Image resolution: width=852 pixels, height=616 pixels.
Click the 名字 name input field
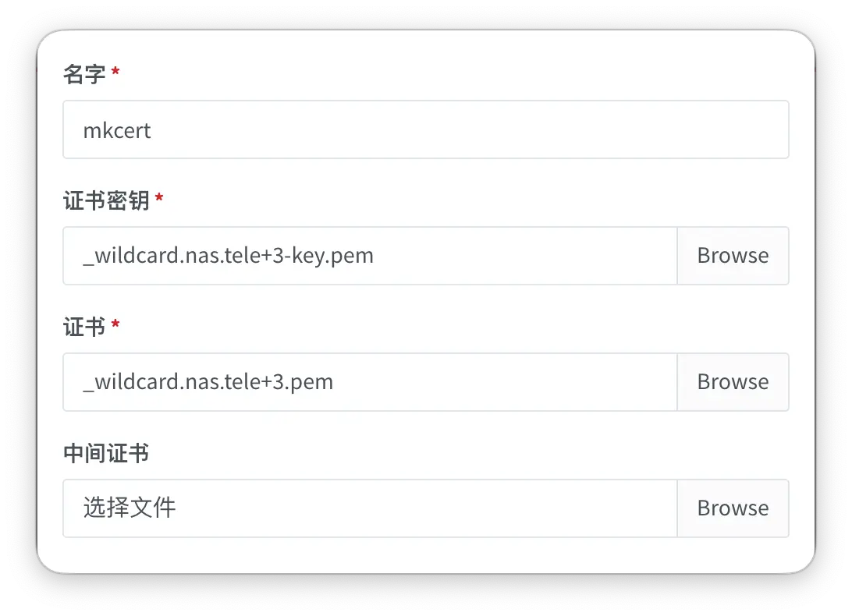click(425, 130)
